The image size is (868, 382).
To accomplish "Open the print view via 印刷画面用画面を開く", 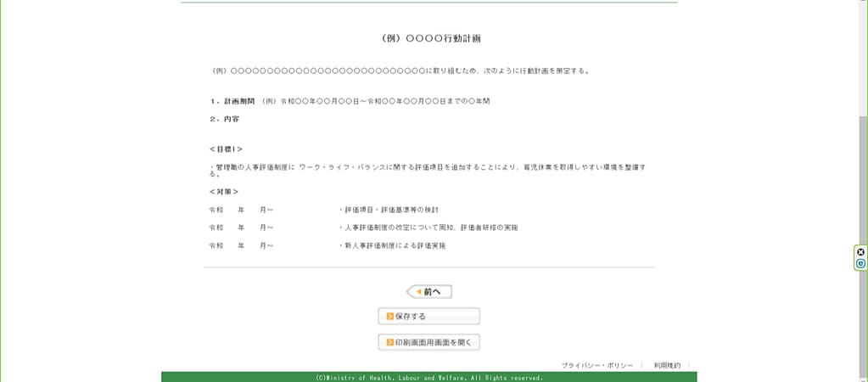I will (429, 343).
